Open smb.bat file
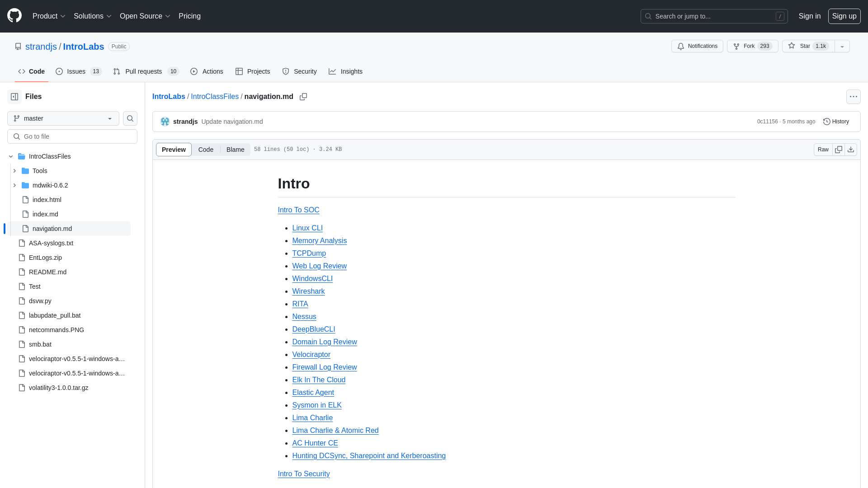Screen dimensions: 868x488 40,344
